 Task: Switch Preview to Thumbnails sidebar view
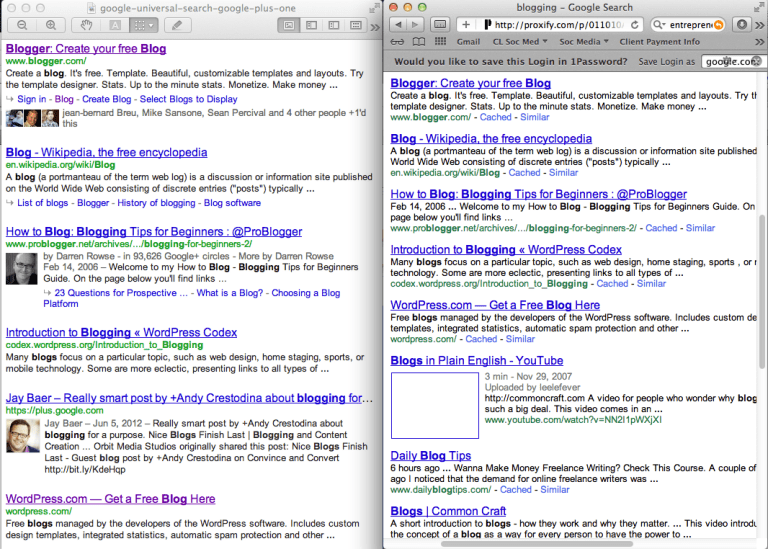(312, 25)
